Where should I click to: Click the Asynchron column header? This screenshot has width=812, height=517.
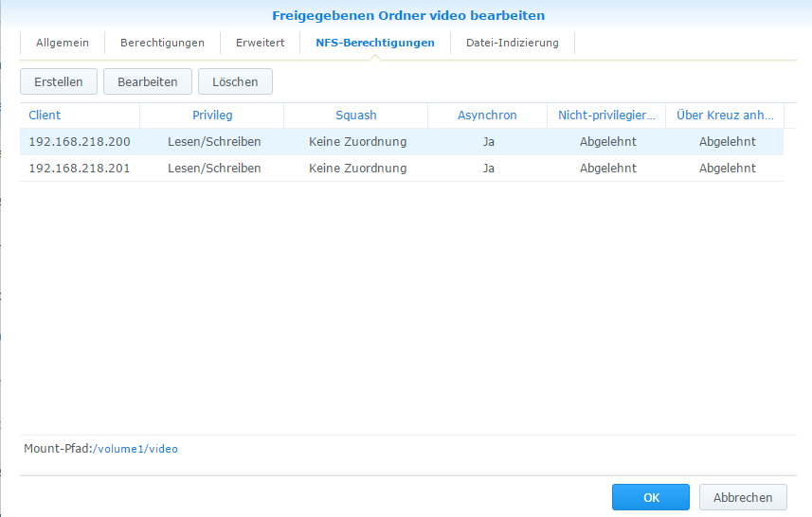point(487,116)
